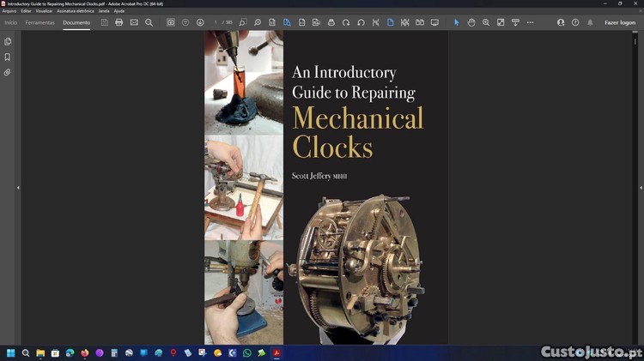
Task: Open the Attachments paperclip panel
Action: (x=8, y=73)
